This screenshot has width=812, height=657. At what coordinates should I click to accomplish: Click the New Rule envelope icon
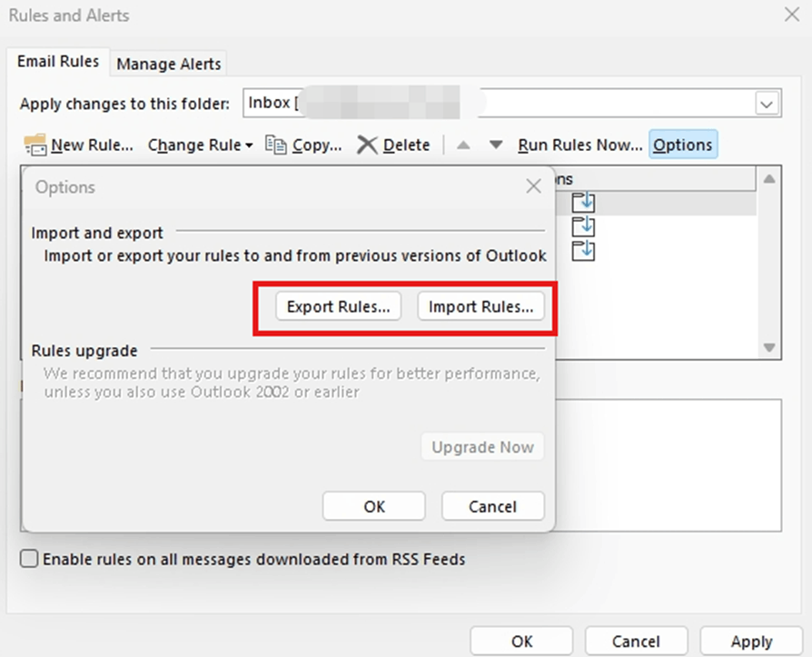click(35, 145)
